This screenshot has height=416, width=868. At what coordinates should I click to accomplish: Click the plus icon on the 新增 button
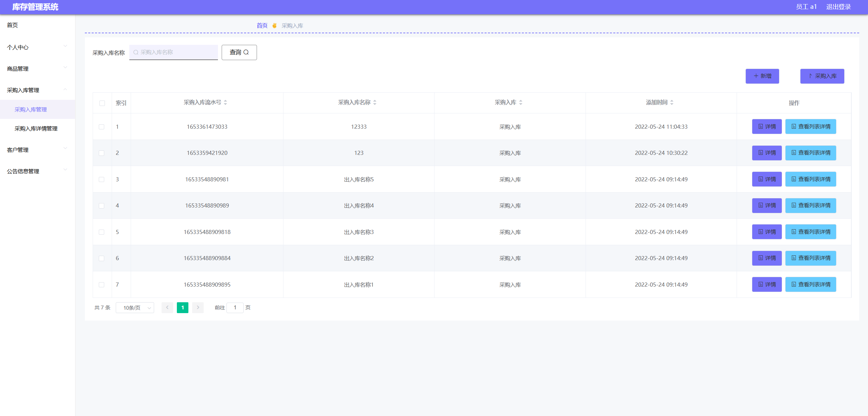click(756, 76)
